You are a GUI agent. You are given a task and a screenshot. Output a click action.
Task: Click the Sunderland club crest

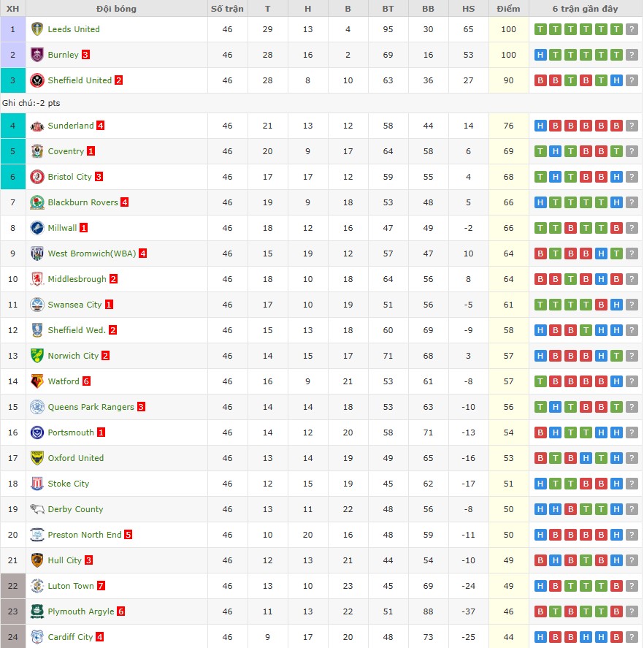click(x=37, y=126)
